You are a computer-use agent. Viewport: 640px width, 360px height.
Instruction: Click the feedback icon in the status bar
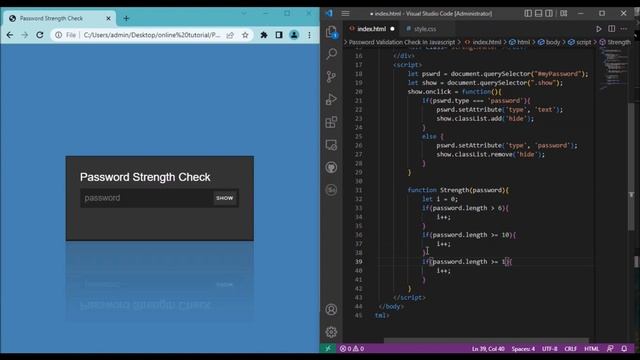tap(610, 349)
